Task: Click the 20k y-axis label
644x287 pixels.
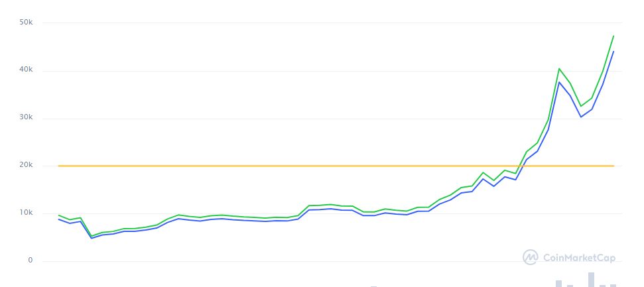Action: point(27,166)
